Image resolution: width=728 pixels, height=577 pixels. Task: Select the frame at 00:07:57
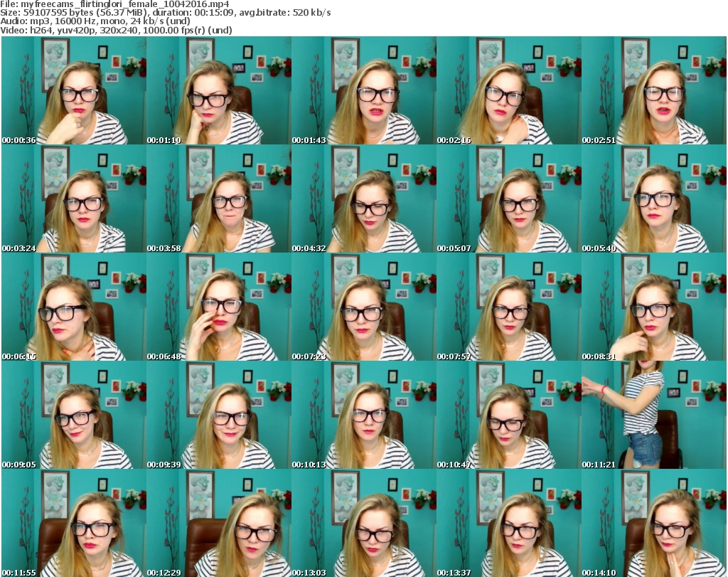[x=509, y=307]
